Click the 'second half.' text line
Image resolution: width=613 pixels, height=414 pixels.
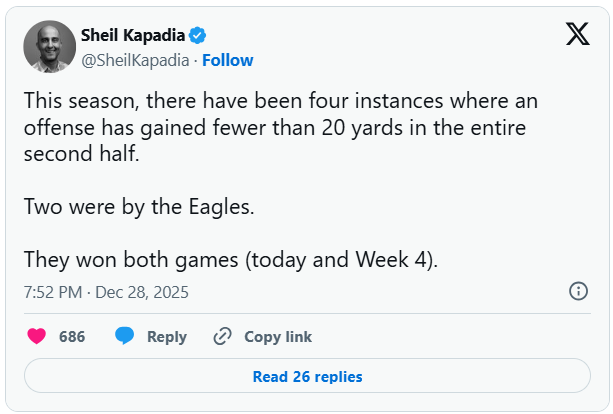(90, 155)
